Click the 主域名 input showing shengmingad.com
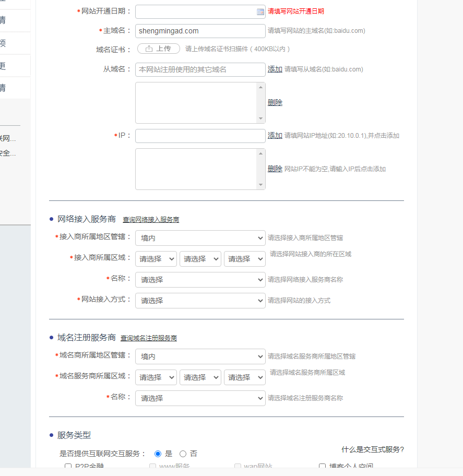The height and width of the screenshot is (476, 463). 200,31
